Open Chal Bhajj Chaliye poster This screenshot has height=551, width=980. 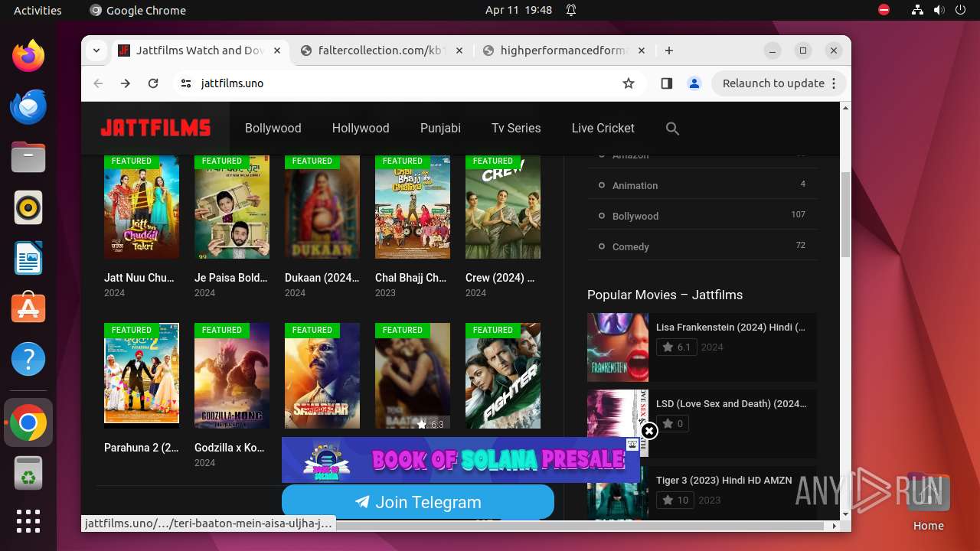pos(413,207)
